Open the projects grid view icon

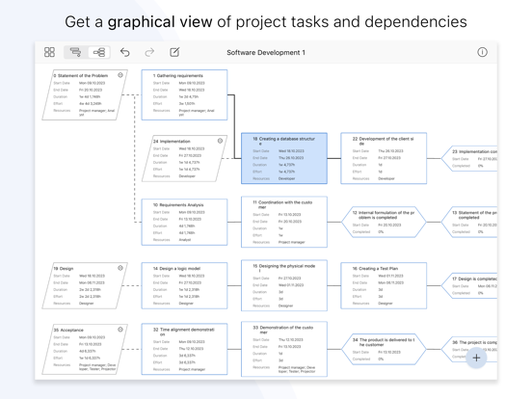(49, 52)
